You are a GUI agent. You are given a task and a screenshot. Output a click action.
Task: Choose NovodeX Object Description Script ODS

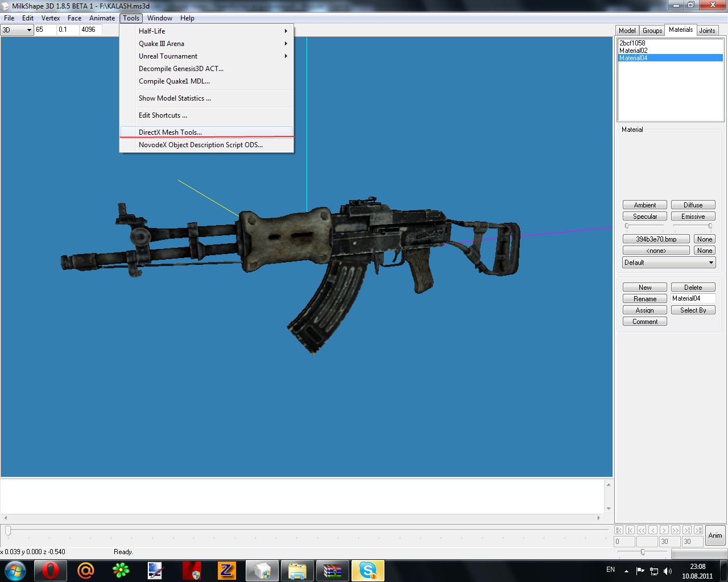pyautogui.click(x=206, y=145)
